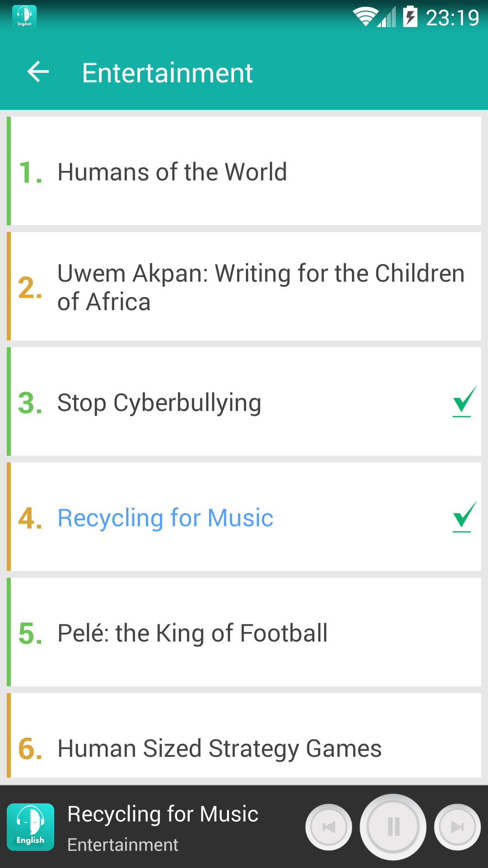Go back using the arrow icon
The image size is (488, 868).
click(38, 72)
